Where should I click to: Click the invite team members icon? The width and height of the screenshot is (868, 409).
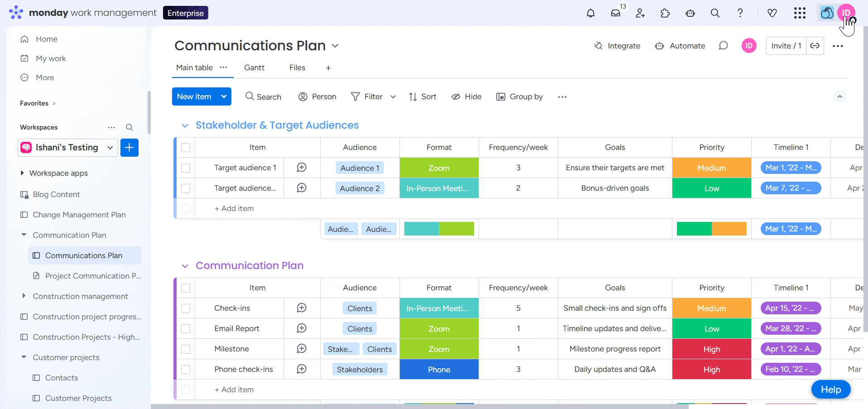click(640, 14)
